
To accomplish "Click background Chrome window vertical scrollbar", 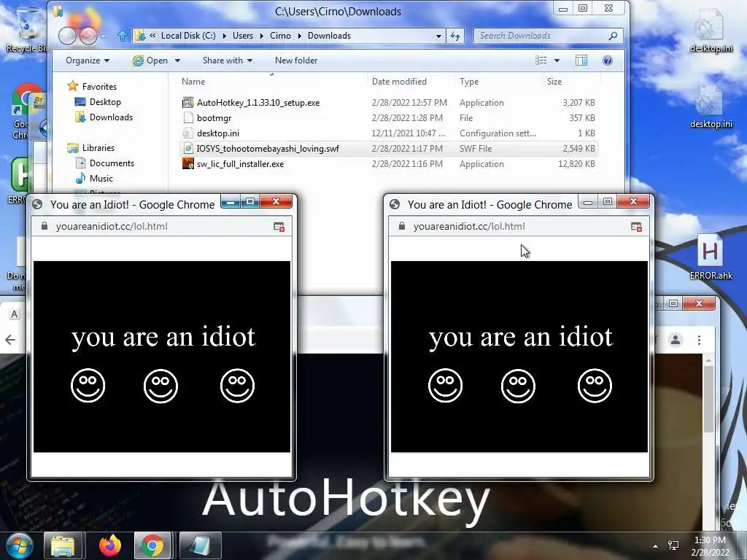I will pyautogui.click(x=708, y=399).
